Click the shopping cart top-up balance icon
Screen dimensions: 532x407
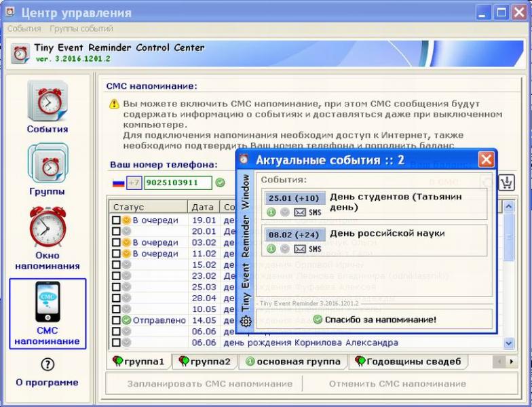click(x=506, y=183)
